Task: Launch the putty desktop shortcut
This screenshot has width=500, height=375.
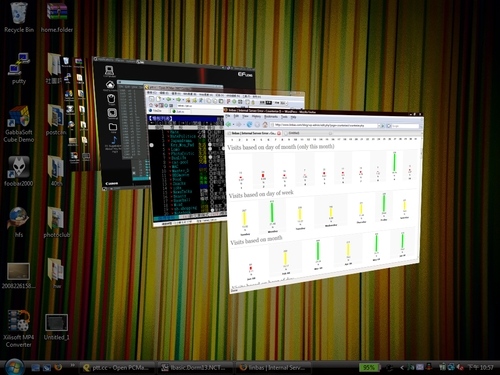Action: coord(19,69)
